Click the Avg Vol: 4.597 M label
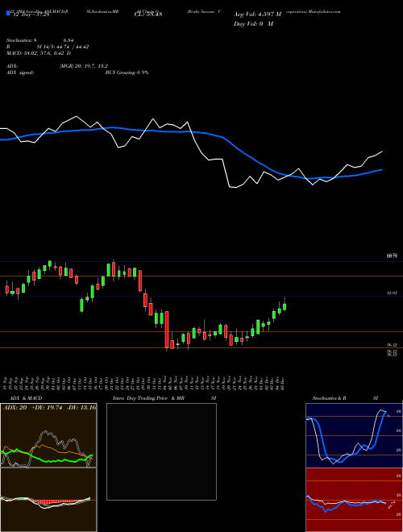403x532 pixels. coord(257,15)
